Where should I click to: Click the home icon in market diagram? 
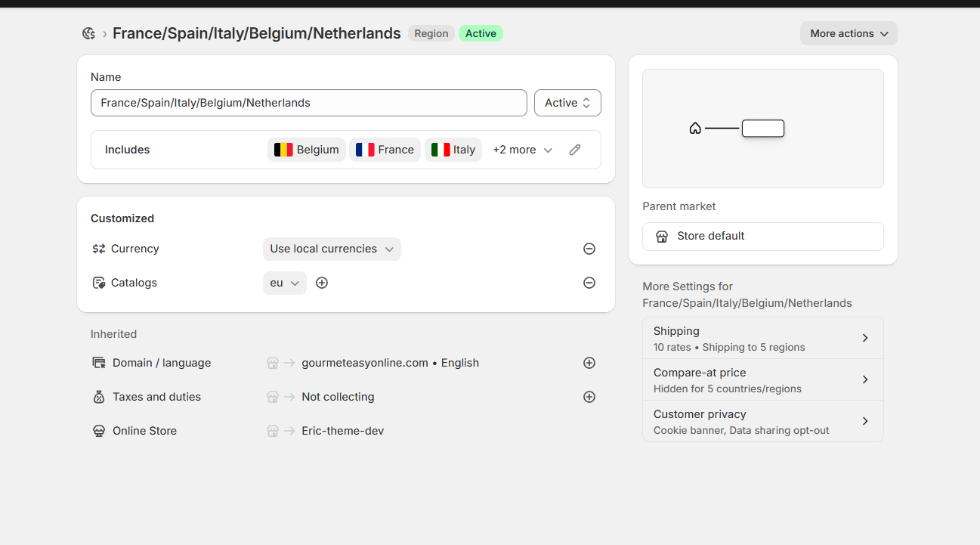click(695, 129)
